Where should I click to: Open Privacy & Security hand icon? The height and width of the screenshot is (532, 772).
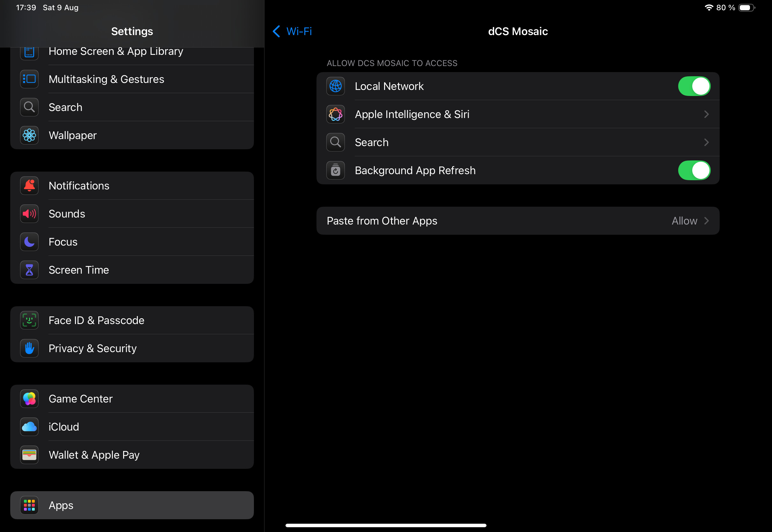click(29, 348)
